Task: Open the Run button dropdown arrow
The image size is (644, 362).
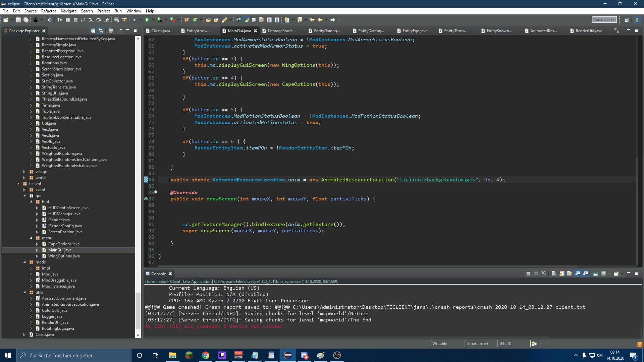Action: pyautogui.click(x=153, y=20)
